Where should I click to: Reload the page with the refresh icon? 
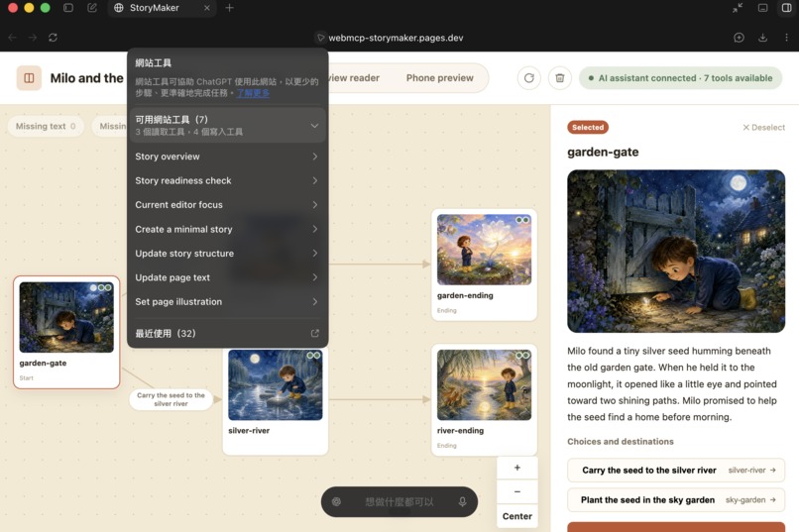[53, 38]
